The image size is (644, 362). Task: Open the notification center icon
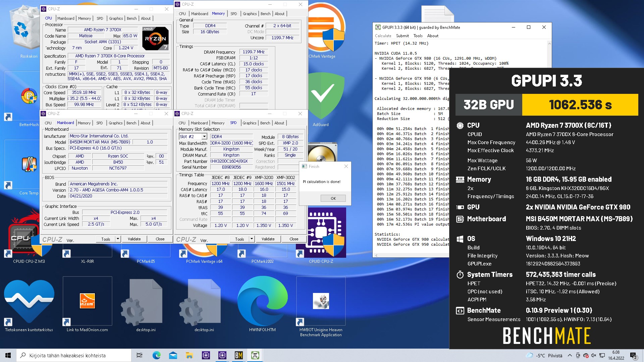pyautogui.click(x=633, y=355)
